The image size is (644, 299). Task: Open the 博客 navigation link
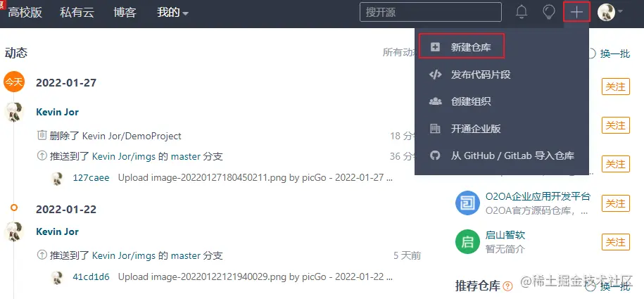(x=125, y=13)
